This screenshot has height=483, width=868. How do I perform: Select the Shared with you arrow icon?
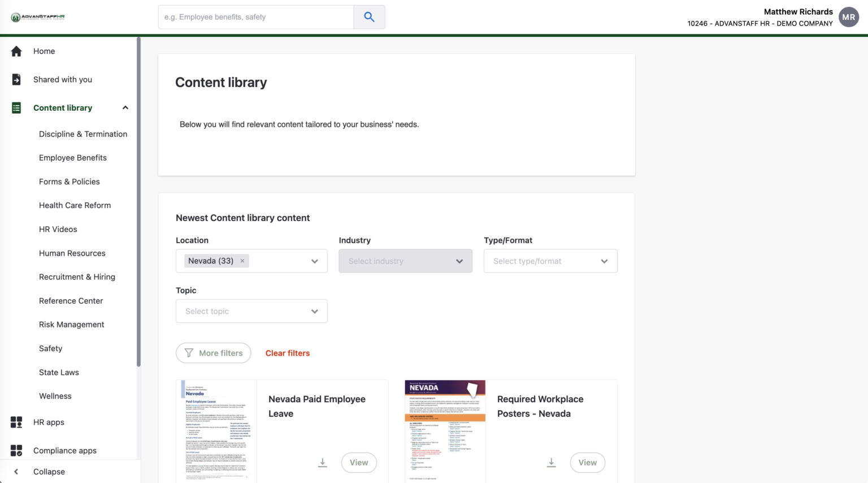(16, 79)
